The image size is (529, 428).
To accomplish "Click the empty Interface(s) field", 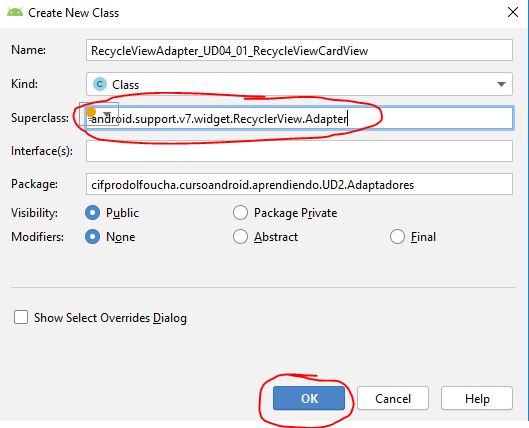I will [x=299, y=151].
